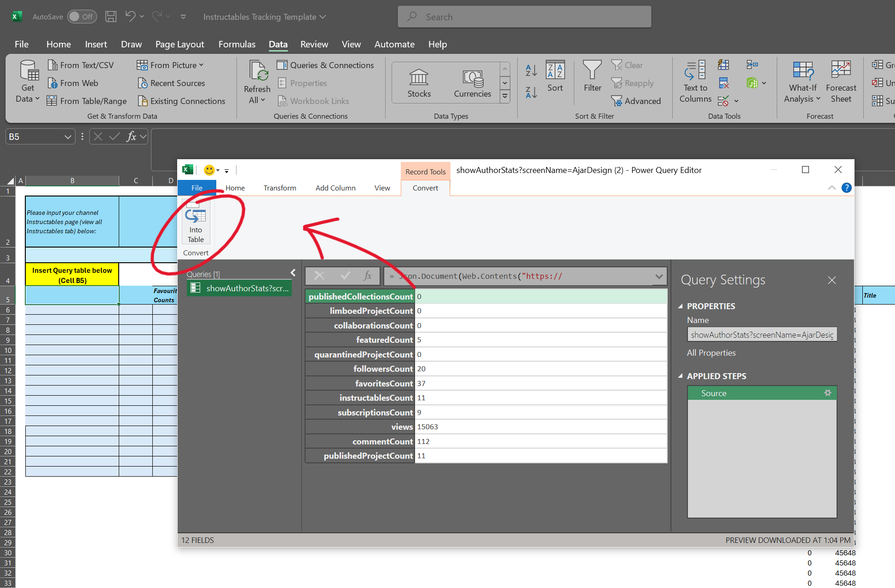
Task: Collapse the PROPERTIES section
Action: (x=681, y=306)
